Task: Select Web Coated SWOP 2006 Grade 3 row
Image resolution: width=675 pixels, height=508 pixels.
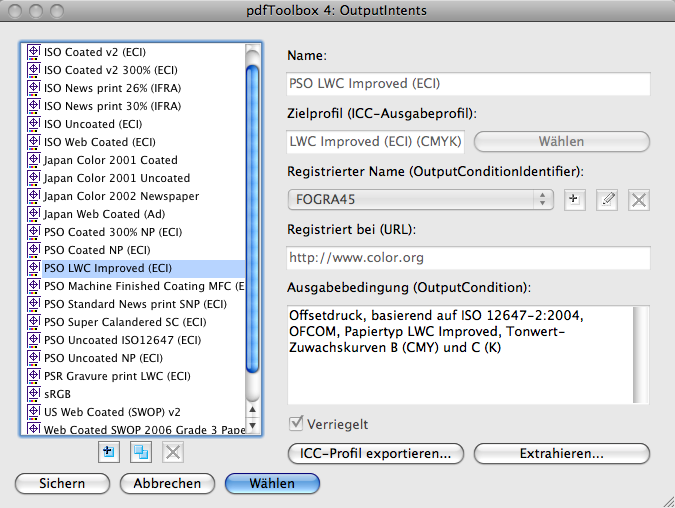Action: (133, 429)
